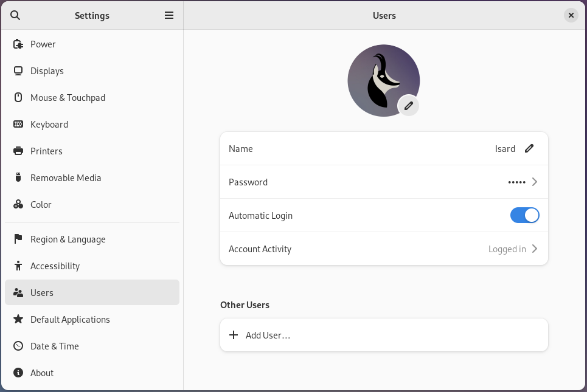Expand the Password row chevron

[x=534, y=182]
